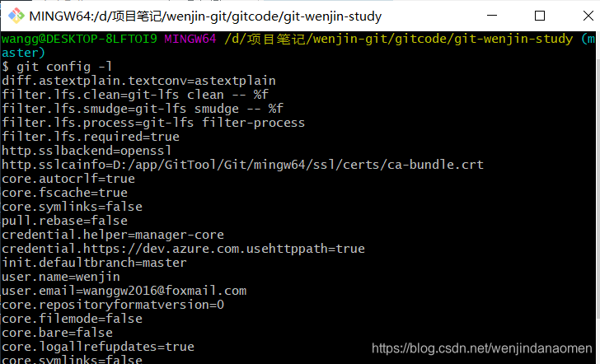Click the line filter.lfs.required=true
This screenshot has width=600, height=364.
coord(91,137)
